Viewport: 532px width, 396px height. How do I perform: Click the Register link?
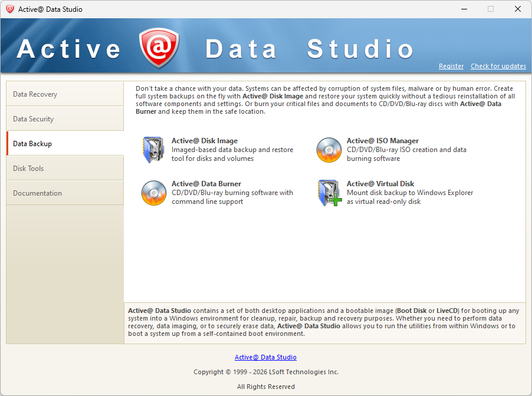click(x=451, y=66)
